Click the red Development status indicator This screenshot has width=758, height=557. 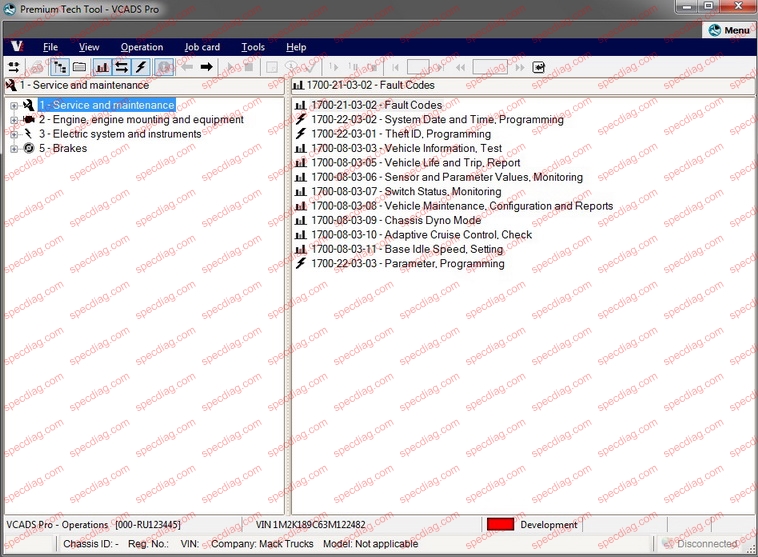click(x=499, y=524)
